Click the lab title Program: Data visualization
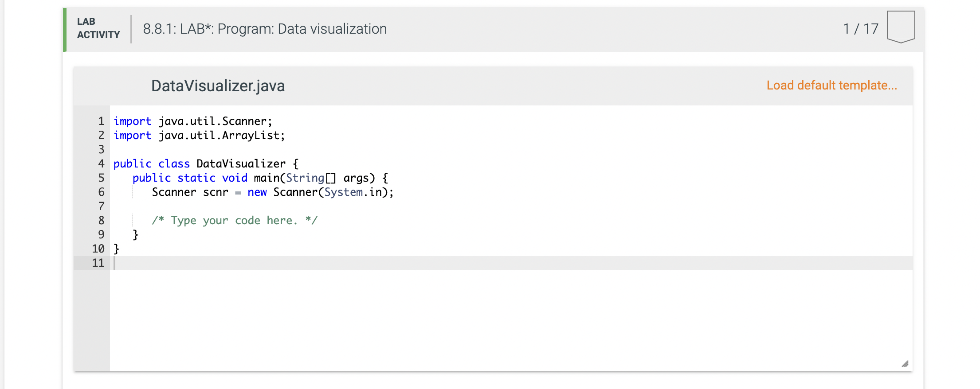980x389 pixels. (265, 29)
